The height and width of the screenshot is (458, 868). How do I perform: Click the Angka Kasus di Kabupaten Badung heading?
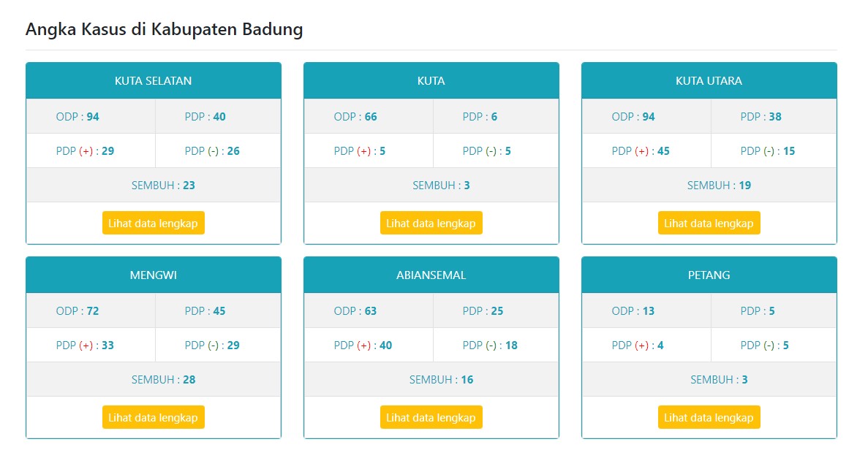click(x=164, y=30)
